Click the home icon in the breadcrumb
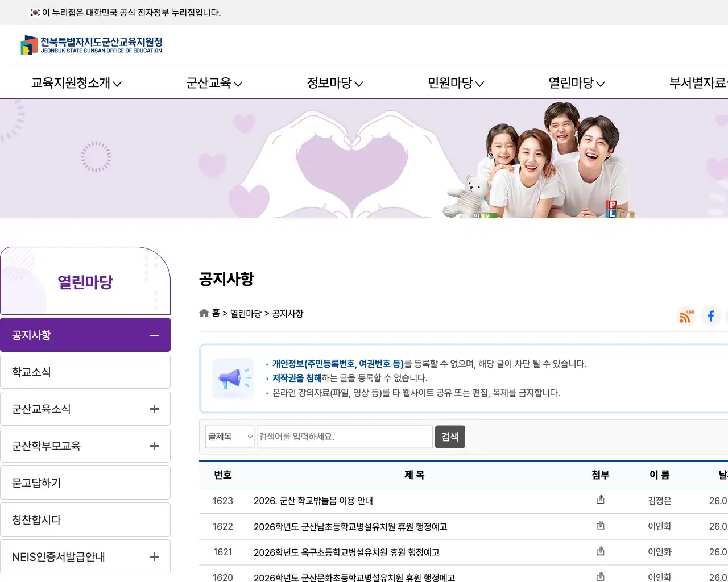 click(x=204, y=313)
